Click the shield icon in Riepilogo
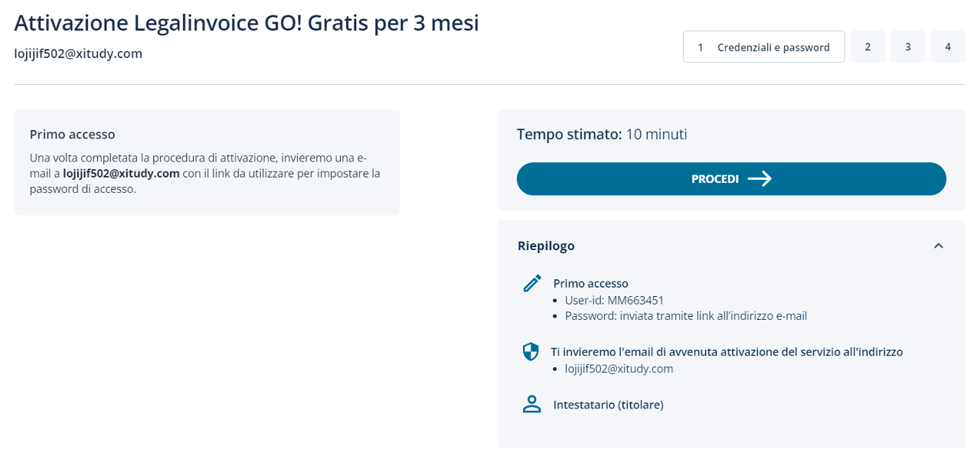Viewport: 980px width, 456px height. (x=531, y=352)
